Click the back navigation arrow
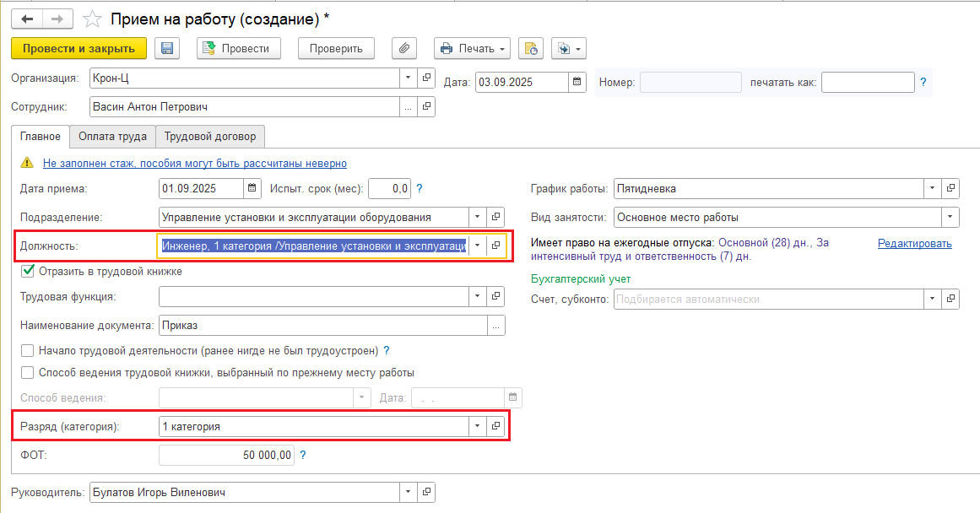Viewport: 980px width, 513px height. (27, 18)
